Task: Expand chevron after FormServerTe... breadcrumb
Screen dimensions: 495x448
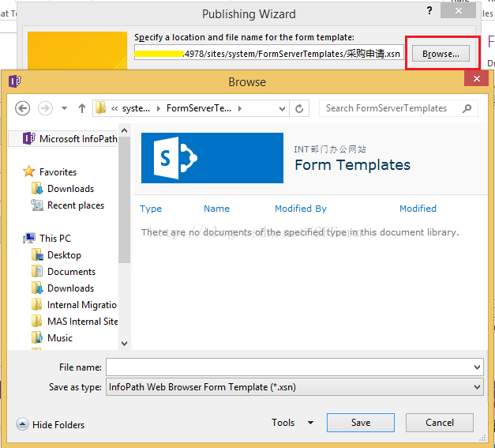Action: point(240,109)
